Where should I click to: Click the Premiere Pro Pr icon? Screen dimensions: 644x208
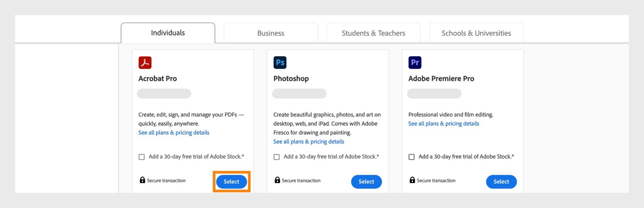click(x=415, y=63)
